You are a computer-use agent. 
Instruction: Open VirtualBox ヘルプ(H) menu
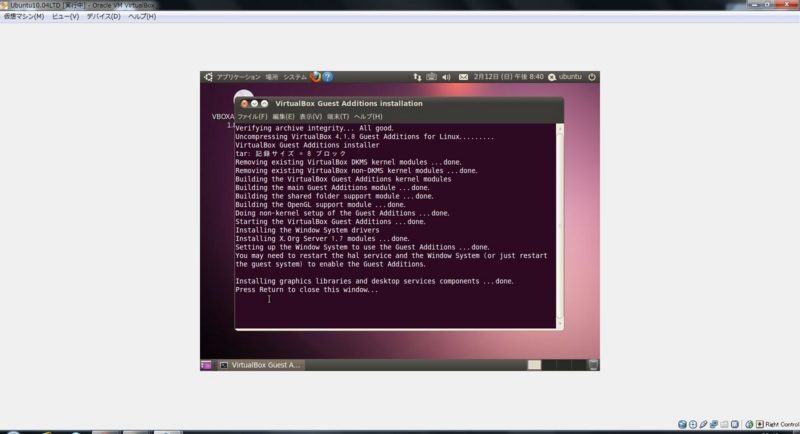click(x=142, y=16)
